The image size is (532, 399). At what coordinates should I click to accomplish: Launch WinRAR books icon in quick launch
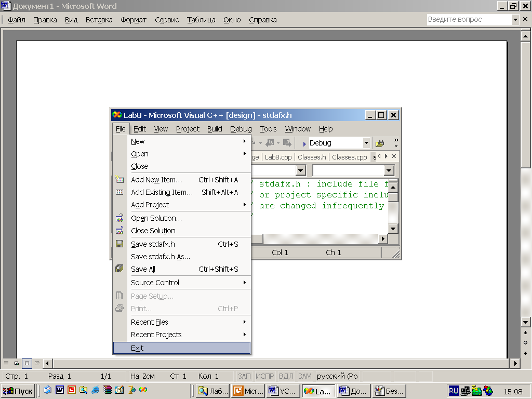point(108,390)
